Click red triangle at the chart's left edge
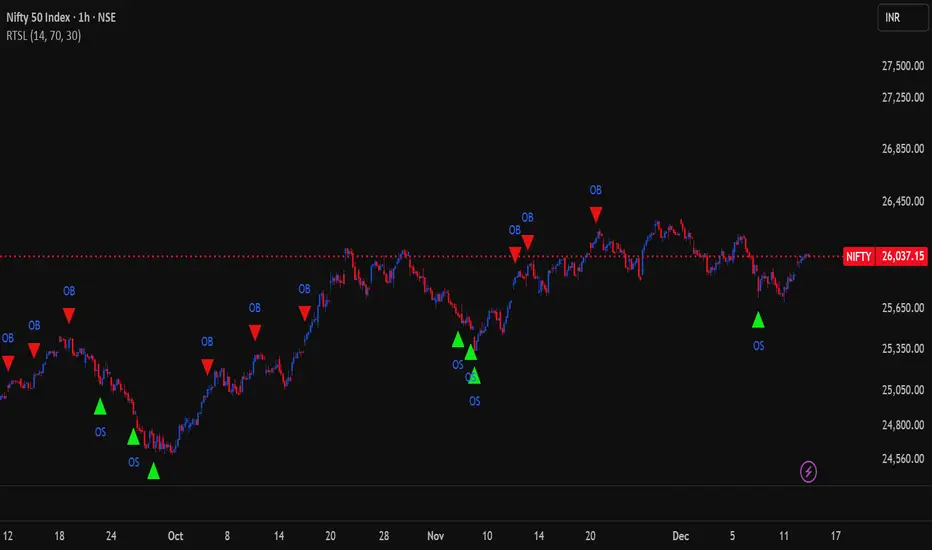This screenshot has width=932, height=550. tap(8, 363)
